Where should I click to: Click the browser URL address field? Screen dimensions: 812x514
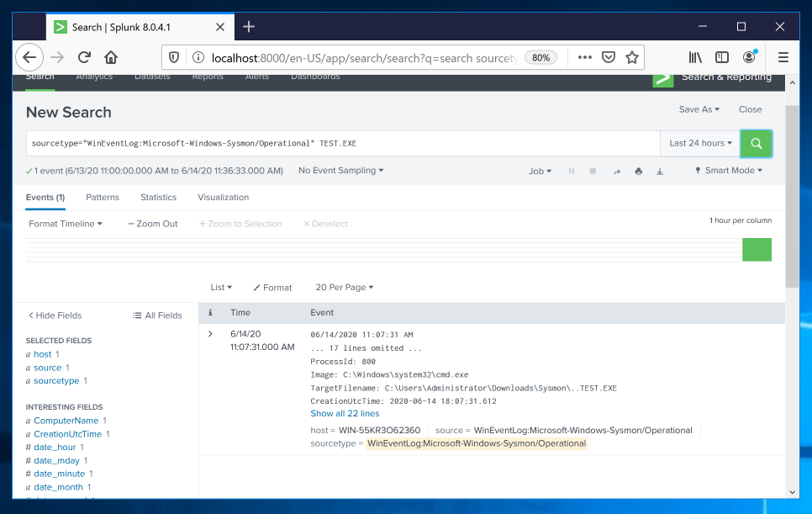[x=364, y=58]
